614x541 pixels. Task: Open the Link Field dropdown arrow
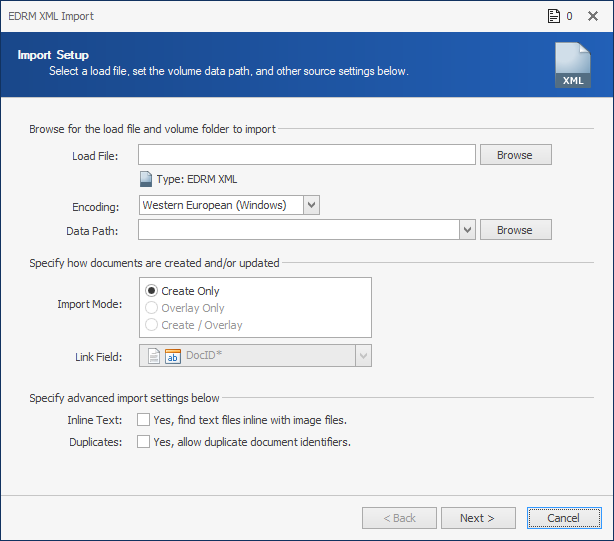[363, 356]
